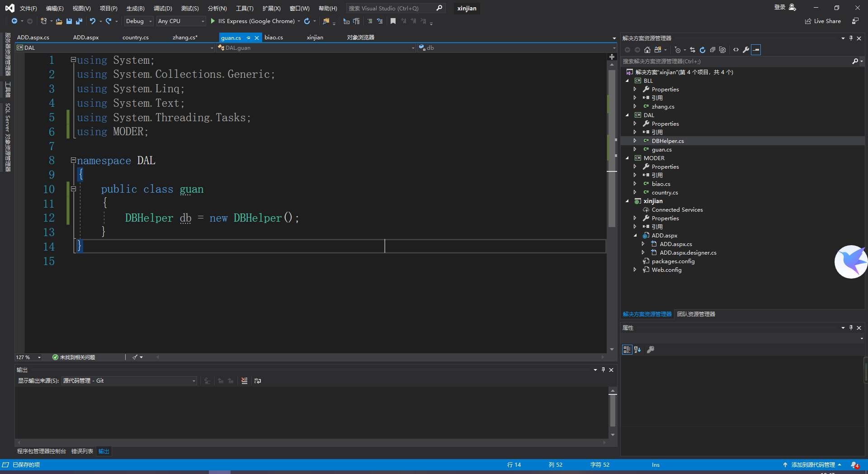Open the Debug configuration dropdown
The image size is (868, 474).
pos(139,21)
